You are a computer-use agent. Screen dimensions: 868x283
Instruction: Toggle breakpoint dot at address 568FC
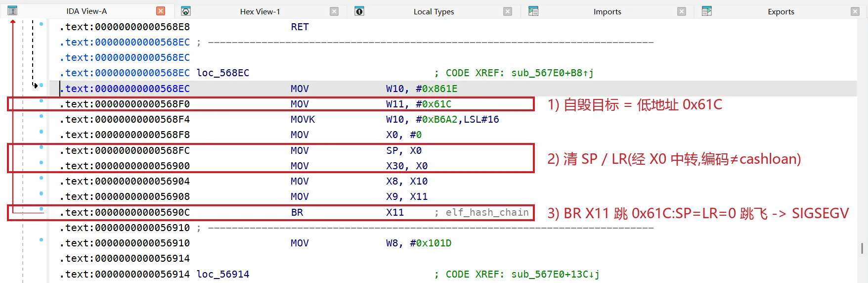point(41,147)
